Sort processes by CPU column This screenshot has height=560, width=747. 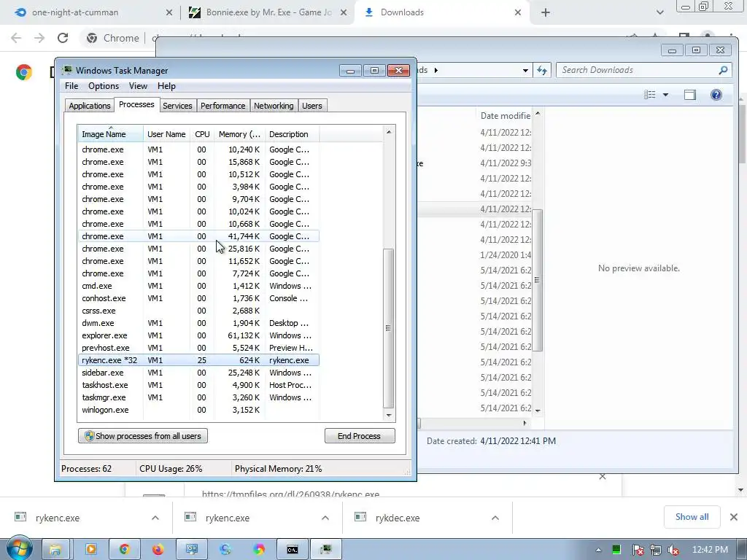202,134
